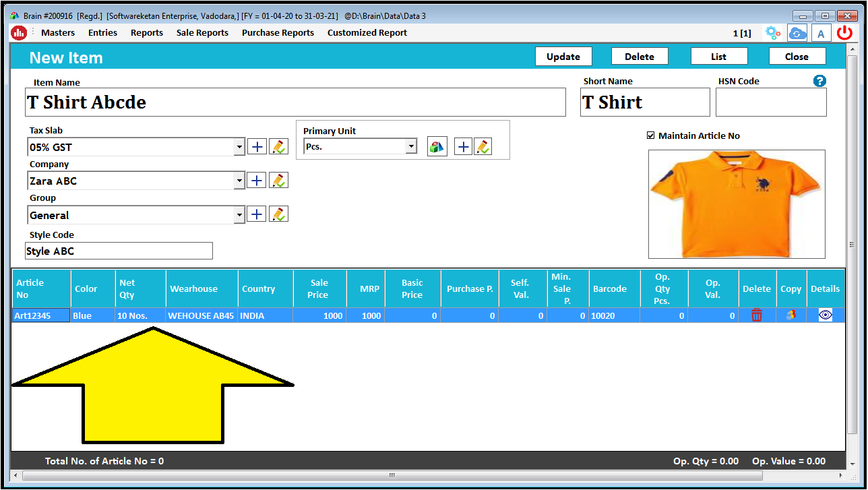868x490 pixels.
Task: Open the Tax Slab dropdown
Action: (x=239, y=146)
